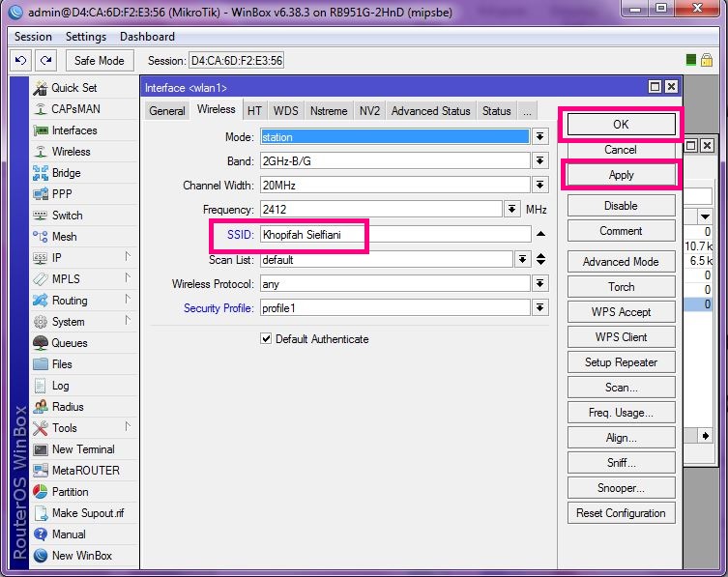Open IP submenu

point(83,258)
